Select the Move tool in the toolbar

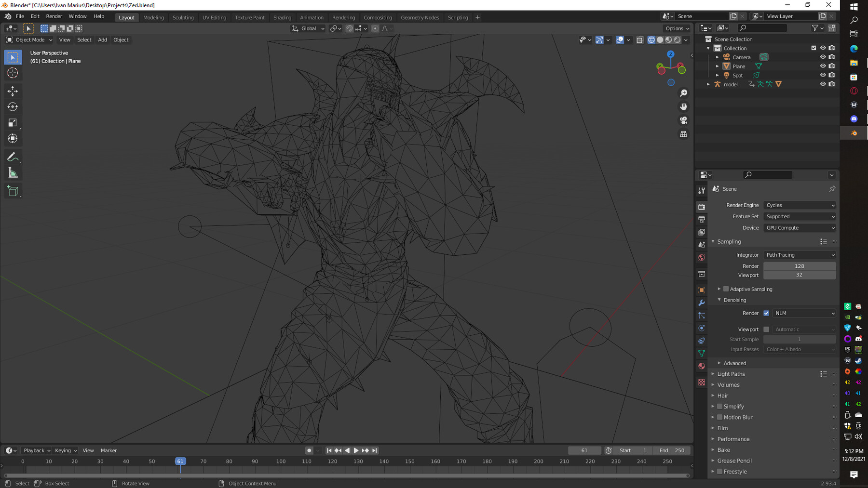13,91
